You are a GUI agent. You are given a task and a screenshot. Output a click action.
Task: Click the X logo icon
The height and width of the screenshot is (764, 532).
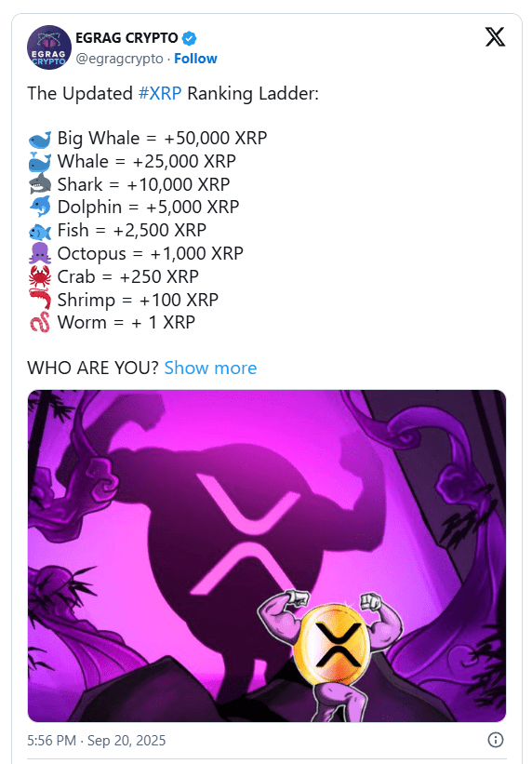click(495, 37)
